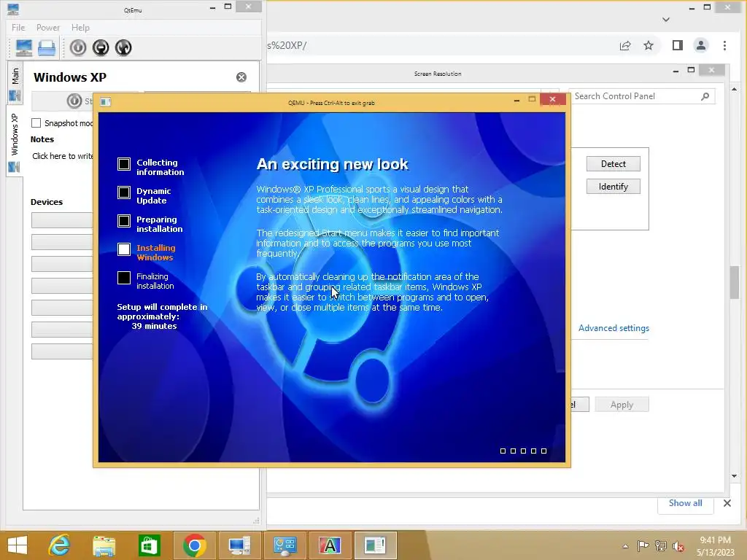
Task: Click the Stop (minus) icon in QtEmu toolbar
Action: (x=101, y=47)
